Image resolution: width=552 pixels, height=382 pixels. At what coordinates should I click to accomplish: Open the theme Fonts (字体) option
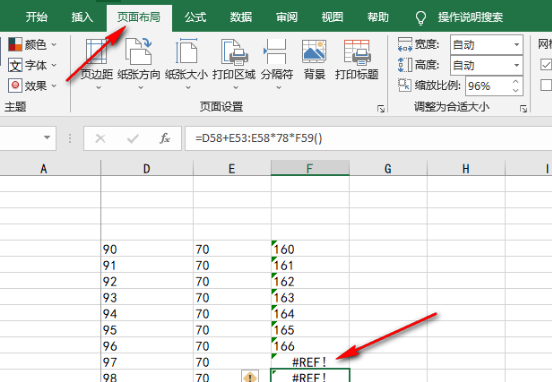point(32,65)
